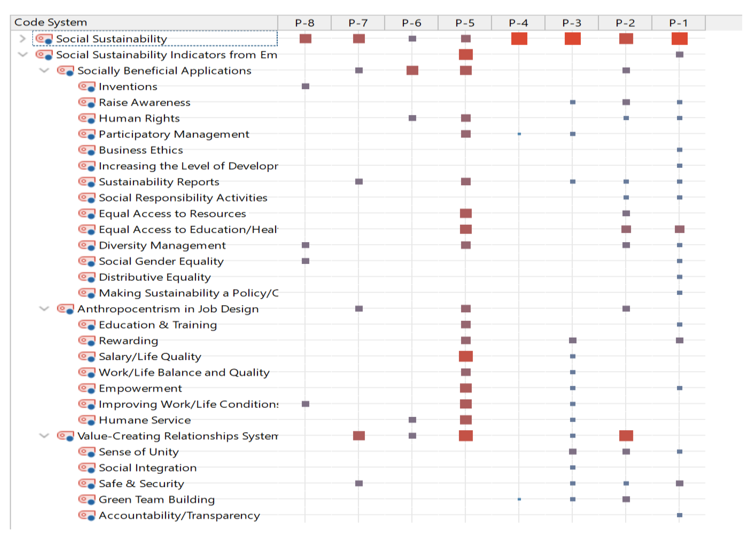Click the code icon next to Empowerment

tap(87, 388)
